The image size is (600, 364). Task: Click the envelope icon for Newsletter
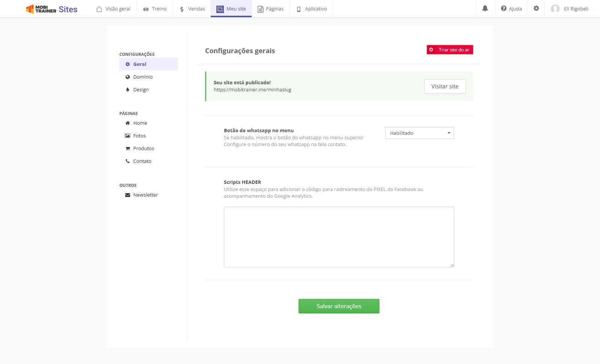coord(127,195)
